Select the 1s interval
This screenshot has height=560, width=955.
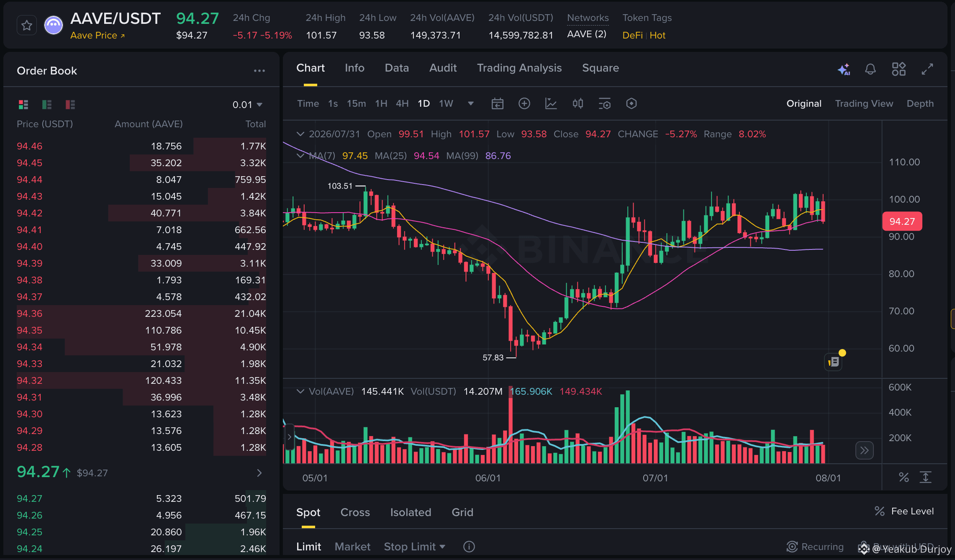(333, 103)
